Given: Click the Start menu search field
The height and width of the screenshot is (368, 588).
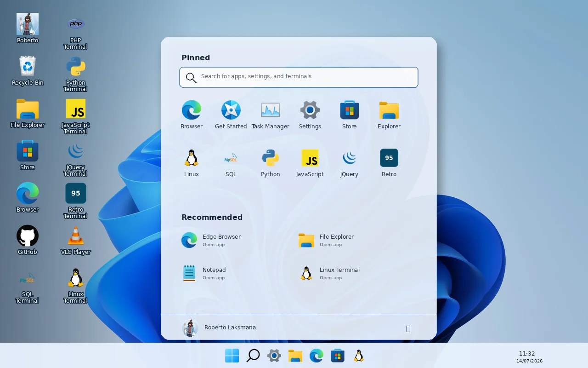Looking at the screenshot, I should (299, 77).
